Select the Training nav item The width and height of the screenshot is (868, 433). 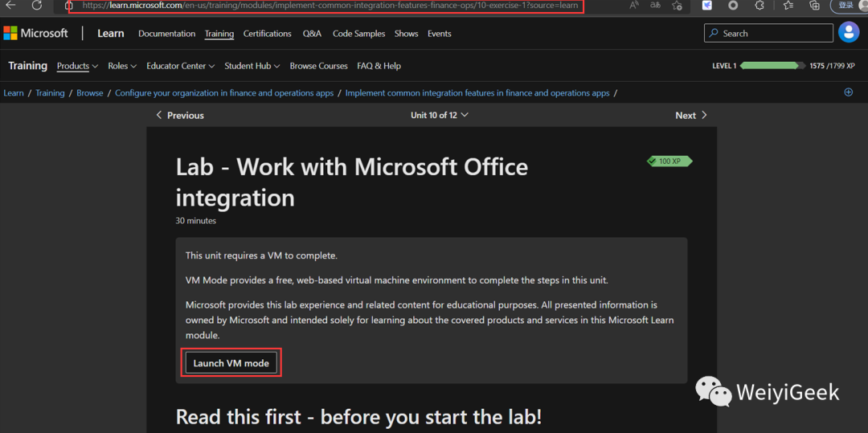click(219, 34)
